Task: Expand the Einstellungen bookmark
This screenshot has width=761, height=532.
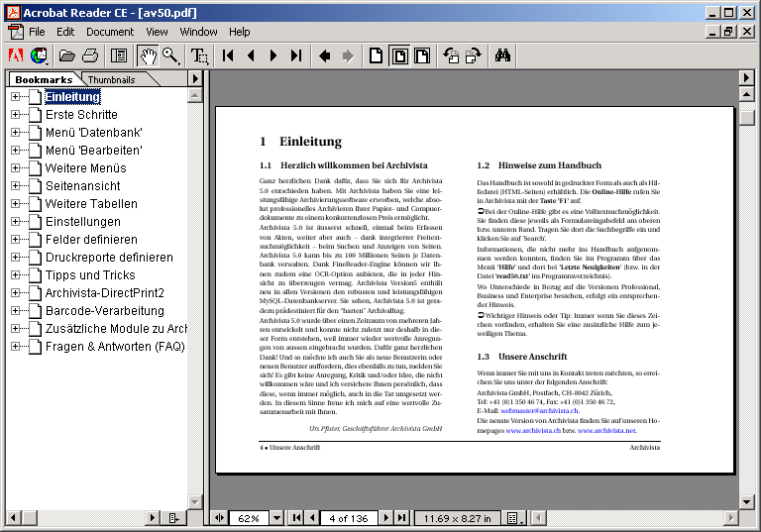Action: (16, 221)
